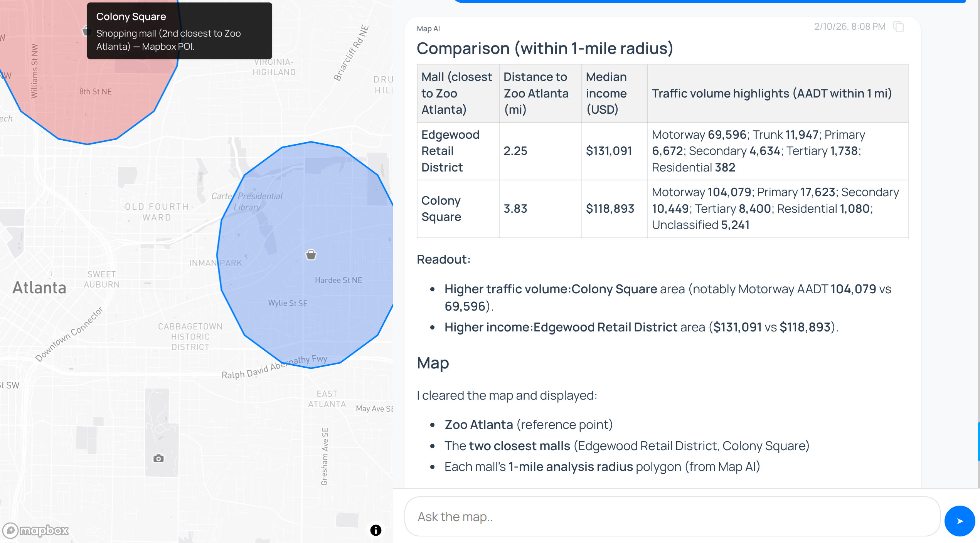Select the shopping bag marker in blue polygon
Viewport: 980px width, 543px height.
[x=311, y=255]
